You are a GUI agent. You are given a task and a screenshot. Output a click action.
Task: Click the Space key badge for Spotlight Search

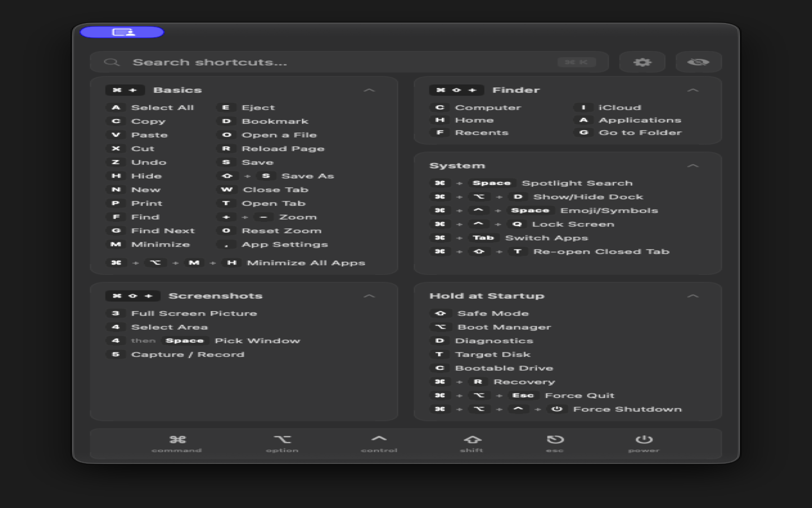click(492, 183)
